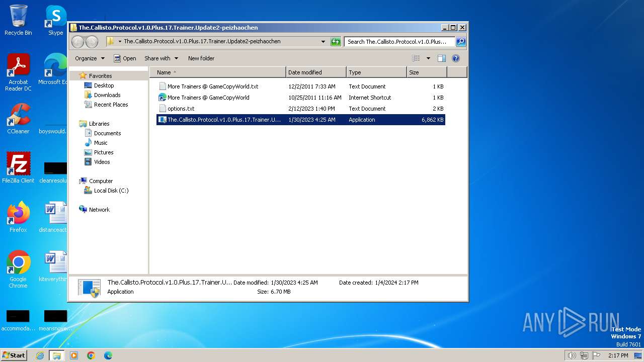Open Windows Media Player from taskbar
644x362 pixels.
pos(74,355)
